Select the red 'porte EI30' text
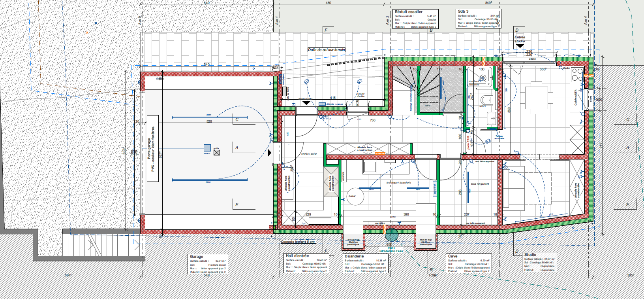Image resolution: width=644 pixels, height=299 pixels. pos(468,143)
